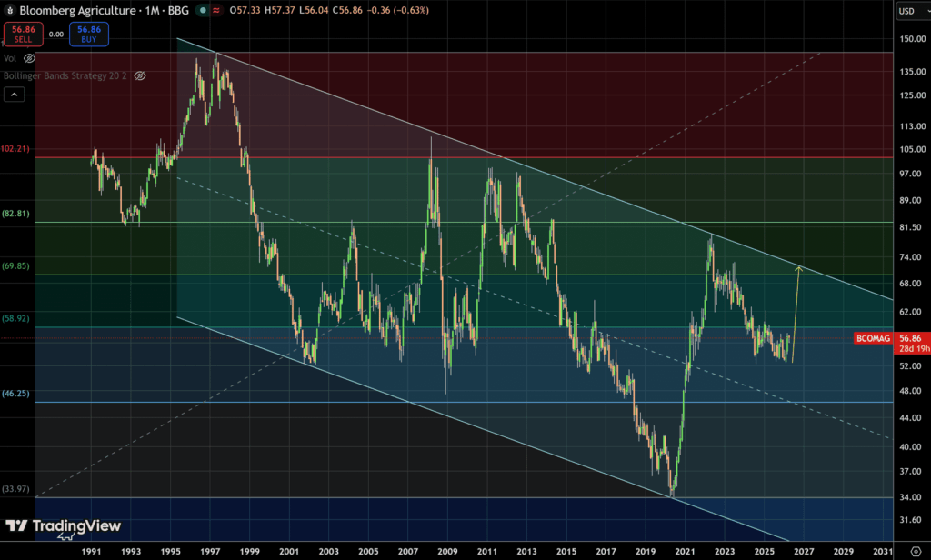The image size is (931, 560).
Task: Click the BCOMAG price label on axis
Action: 871,338
